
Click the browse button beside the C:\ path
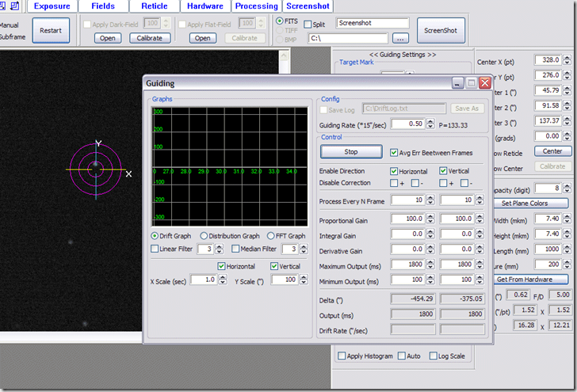(x=401, y=38)
